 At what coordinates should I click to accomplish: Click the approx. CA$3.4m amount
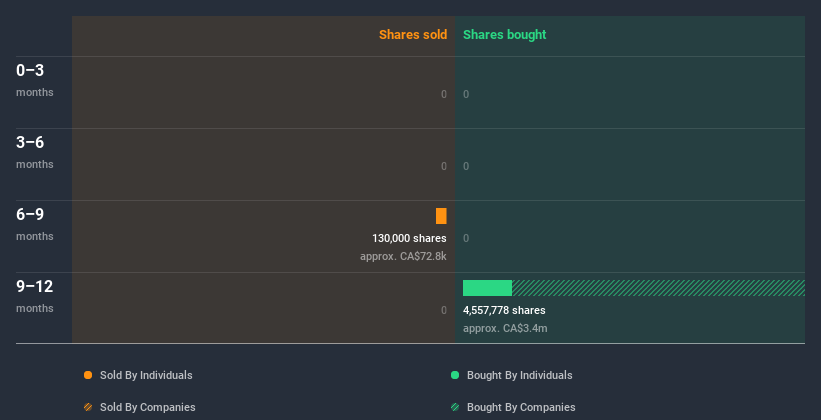[x=505, y=328]
